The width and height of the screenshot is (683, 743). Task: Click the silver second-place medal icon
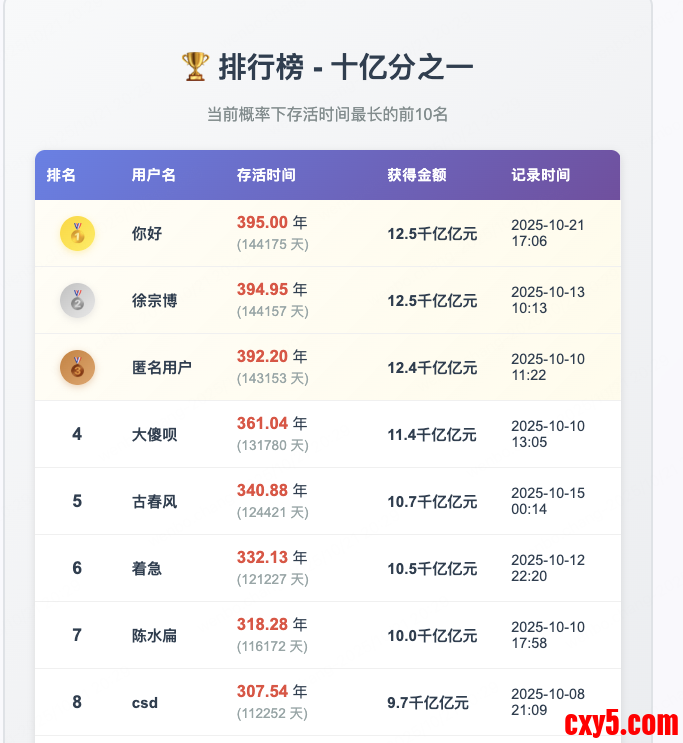[x=77, y=301]
